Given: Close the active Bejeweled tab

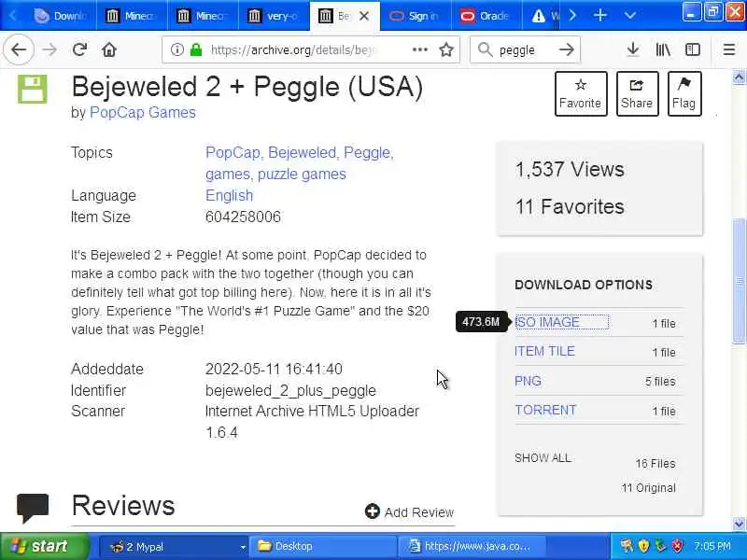Looking at the screenshot, I should coord(364,16).
